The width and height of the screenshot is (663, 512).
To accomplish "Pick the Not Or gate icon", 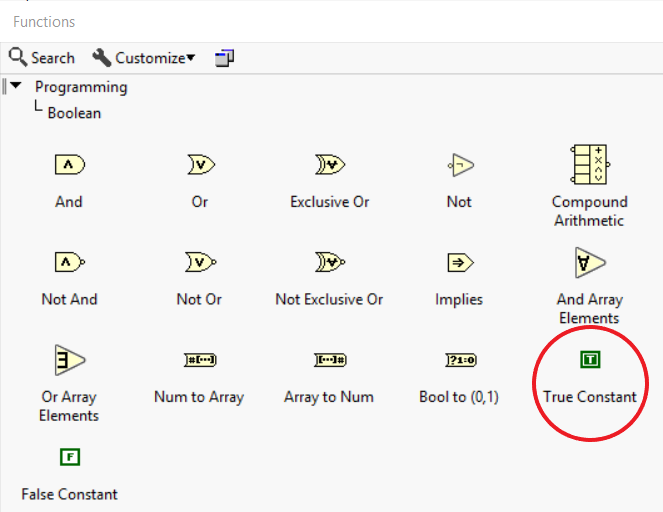I will click(x=201, y=262).
